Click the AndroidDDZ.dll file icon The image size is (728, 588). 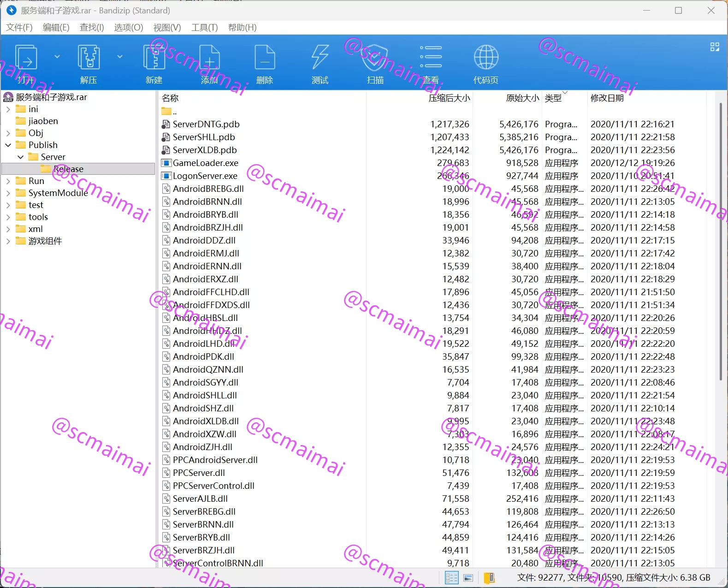(x=166, y=240)
